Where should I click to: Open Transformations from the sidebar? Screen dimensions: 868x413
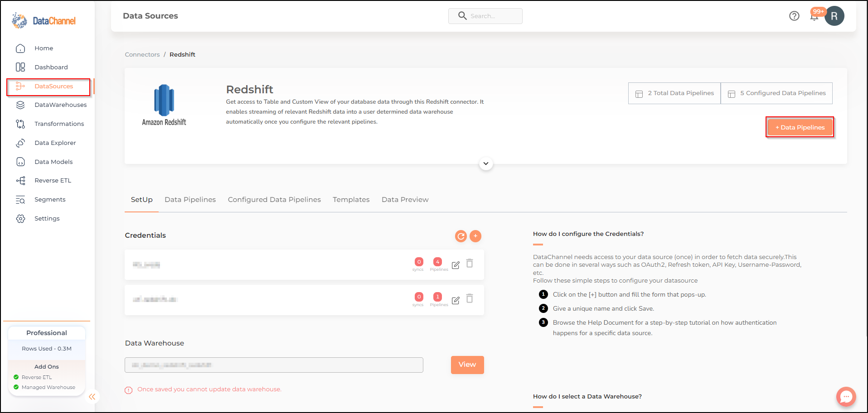59,124
